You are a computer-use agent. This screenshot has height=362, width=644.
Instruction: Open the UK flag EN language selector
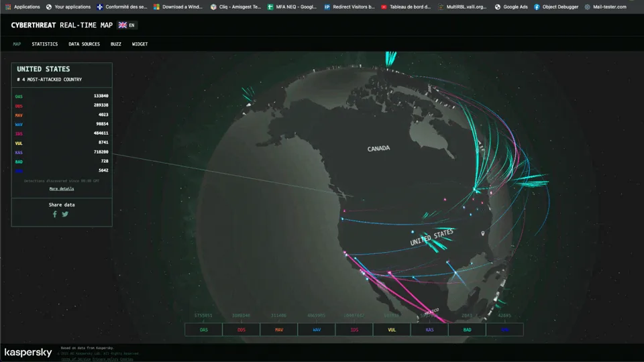pos(127,25)
